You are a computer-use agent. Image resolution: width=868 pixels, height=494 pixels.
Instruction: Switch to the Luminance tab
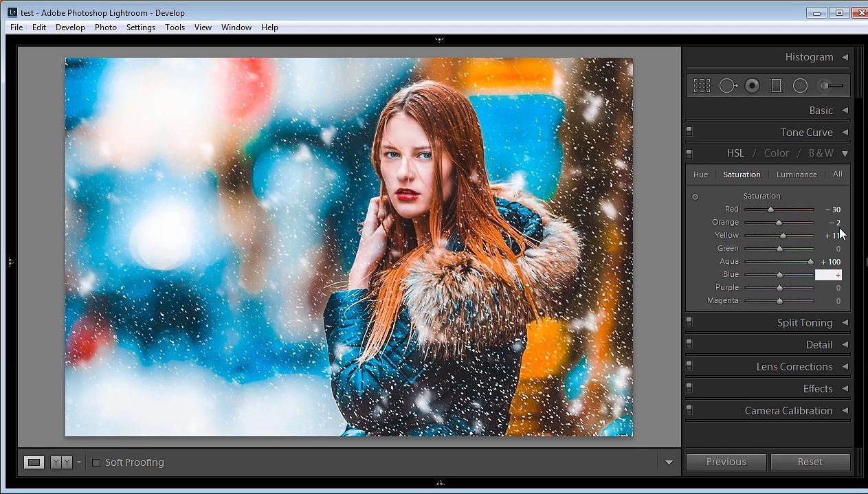[797, 175]
